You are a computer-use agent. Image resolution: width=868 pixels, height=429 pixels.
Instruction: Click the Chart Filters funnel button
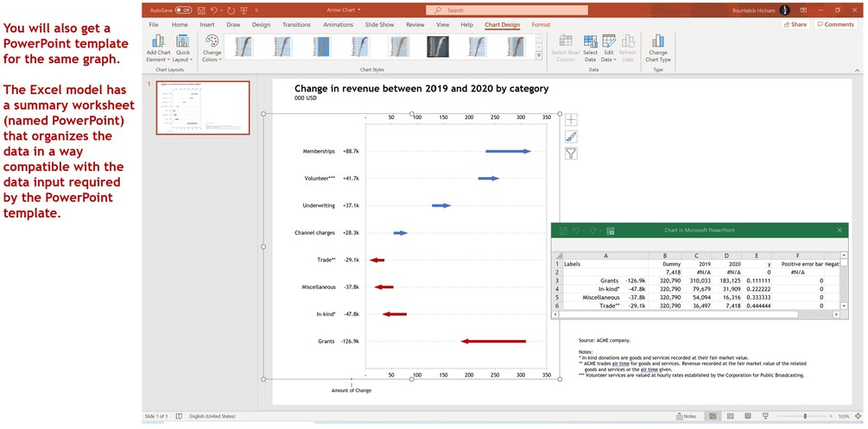click(571, 154)
